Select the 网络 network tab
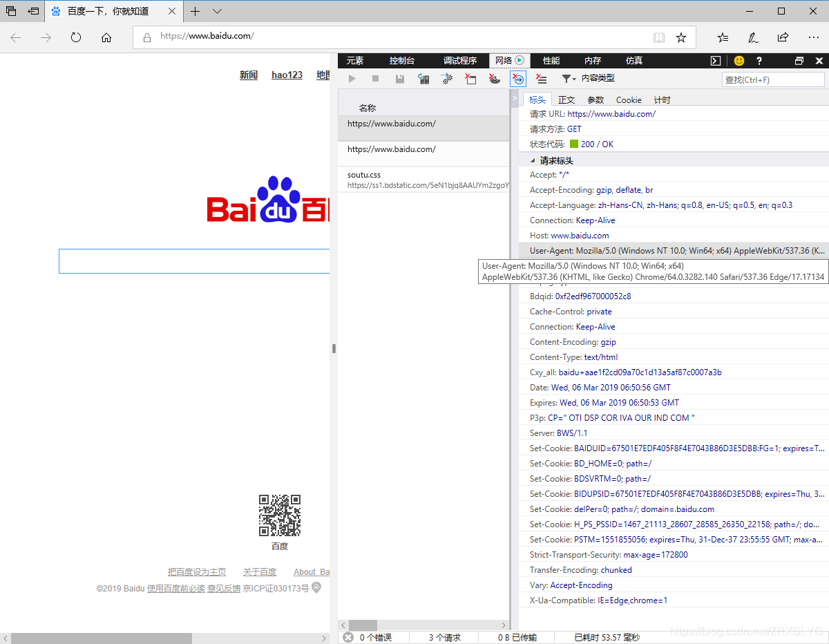This screenshot has width=829, height=644. [510, 61]
